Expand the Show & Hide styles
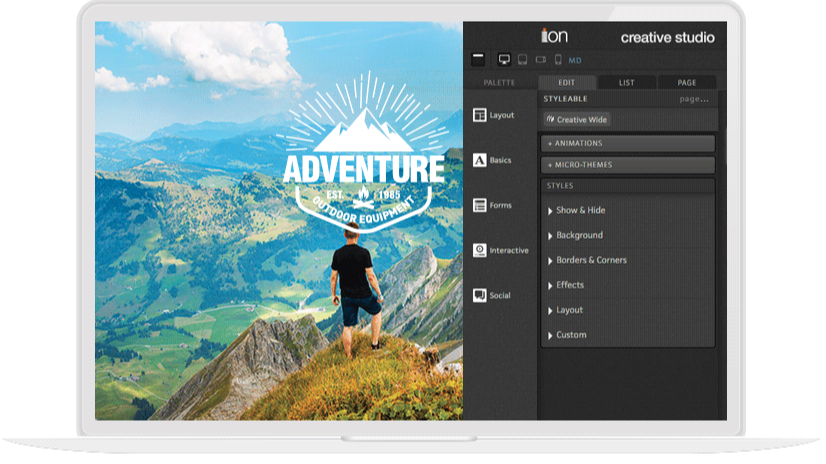The width and height of the screenshot is (826, 464). [x=580, y=210]
